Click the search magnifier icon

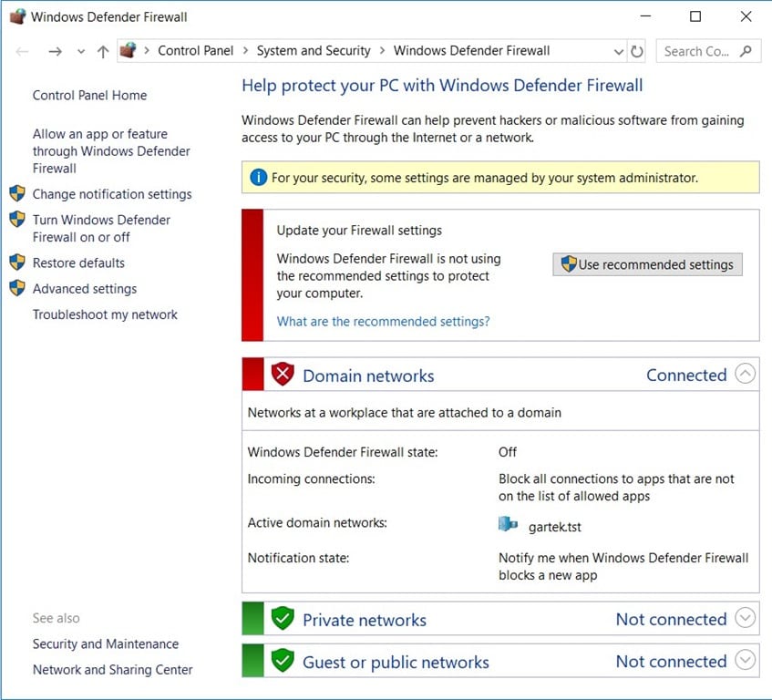tap(746, 51)
